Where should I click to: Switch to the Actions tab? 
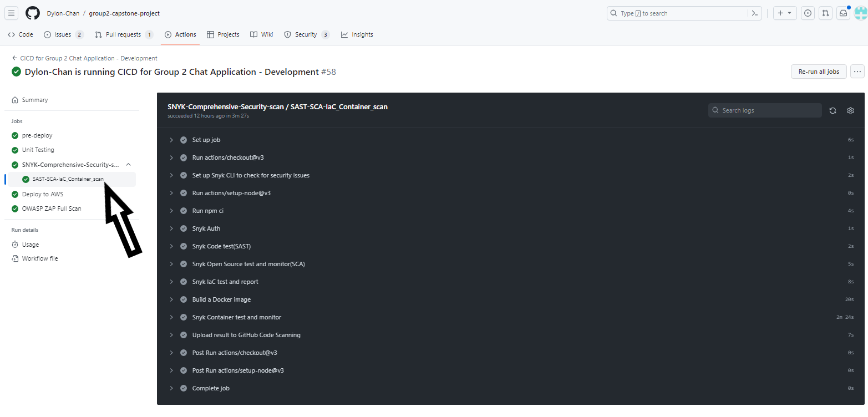coord(180,34)
